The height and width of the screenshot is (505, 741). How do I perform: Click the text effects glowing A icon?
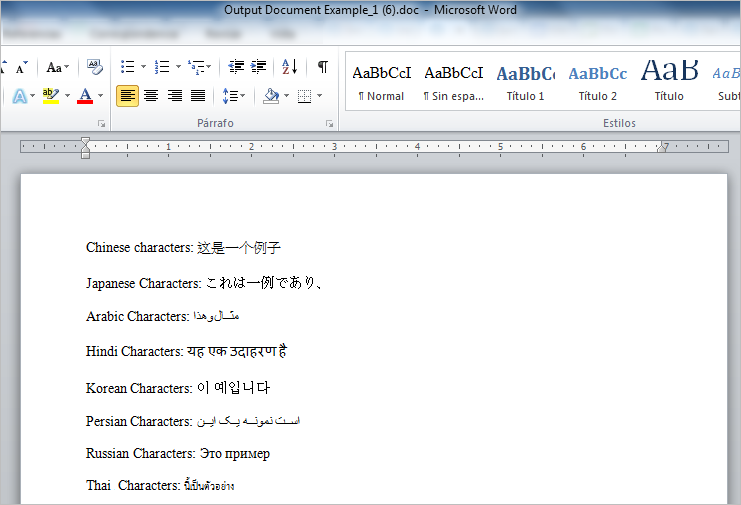pos(20,96)
